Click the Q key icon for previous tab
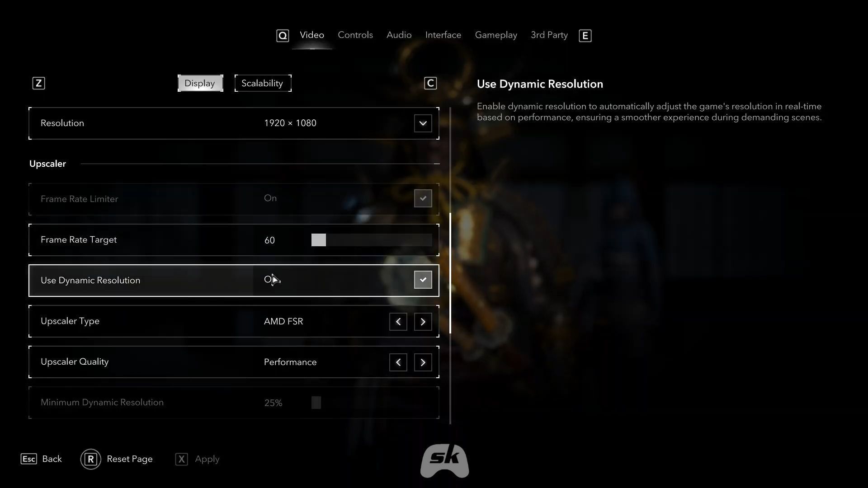The height and width of the screenshot is (488, 868). point(283,36)
